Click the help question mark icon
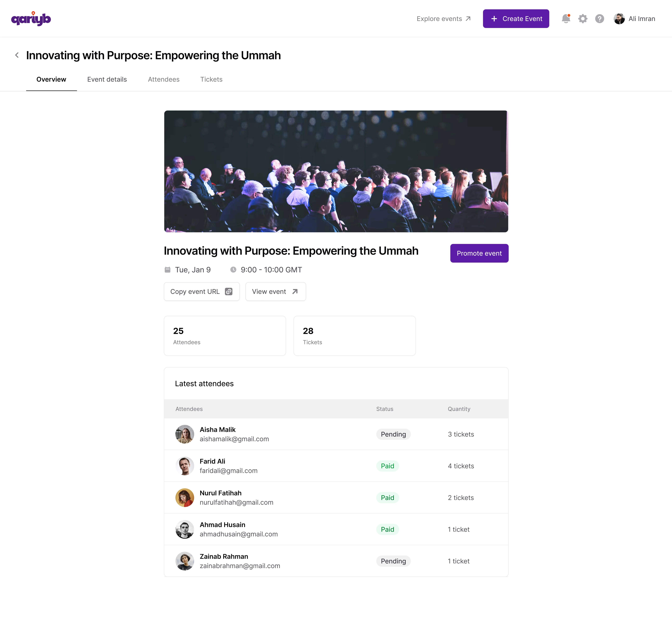The height and width of the screenshot is (618, 672). (x=599, y=19)
